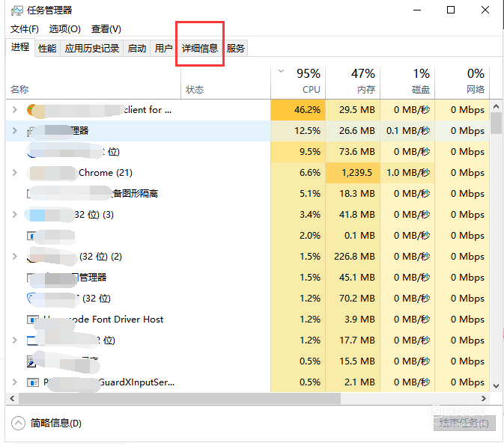This screenshot has height=446, width=504.
Task: Click the vertical scrollbar up arrow
Action: (496, 106)
